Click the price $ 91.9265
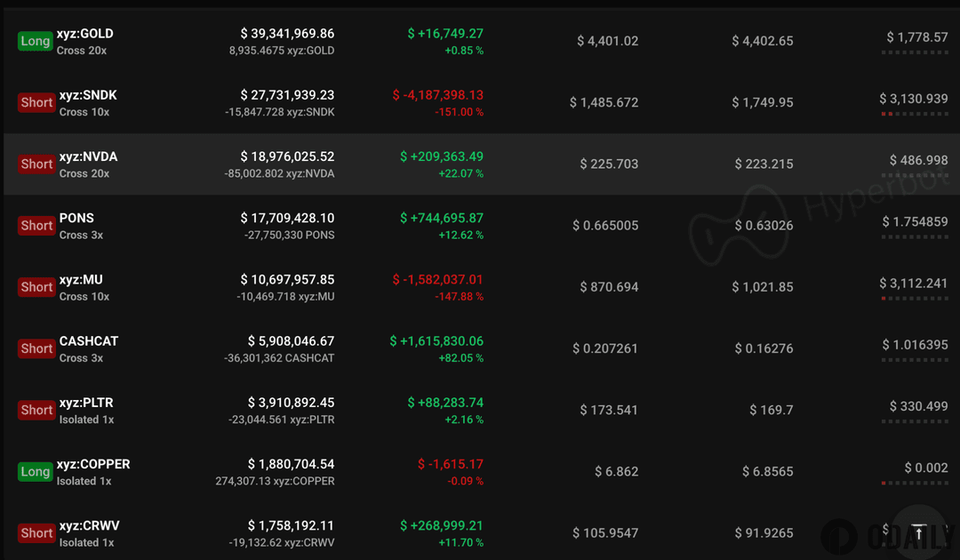The height and width of the screenshot is (560, 960). click(764, 533)
